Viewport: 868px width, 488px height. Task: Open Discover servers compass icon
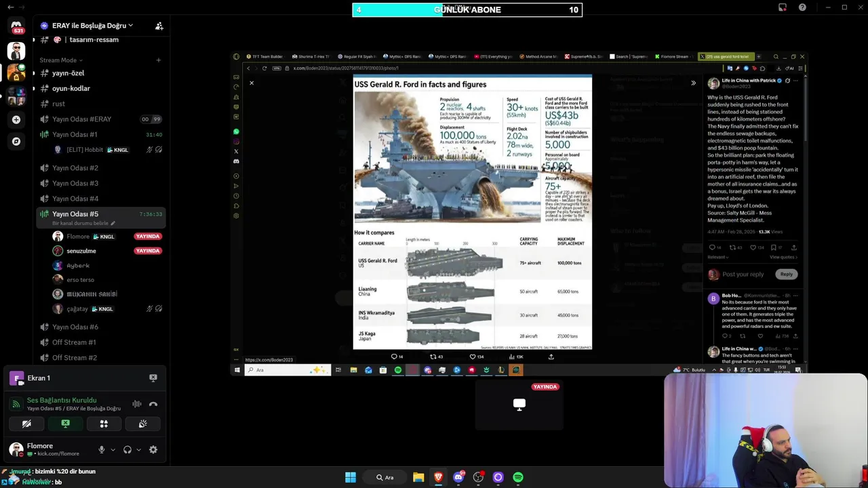point(16,142)
